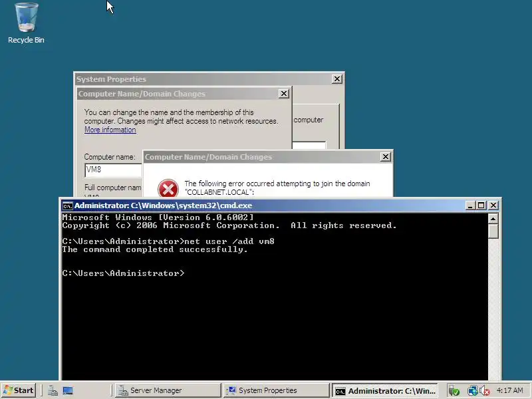Click the current C:\Users\Administrator> prompt
The image size is (532, 399).
click(x=124, y=273)
